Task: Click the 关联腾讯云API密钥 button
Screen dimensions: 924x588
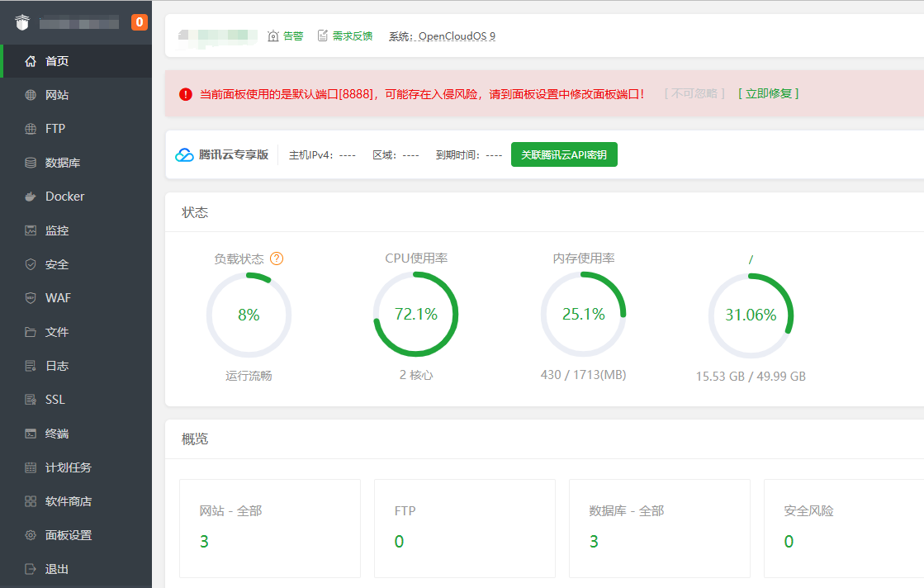Action: [x=564, y=154]
